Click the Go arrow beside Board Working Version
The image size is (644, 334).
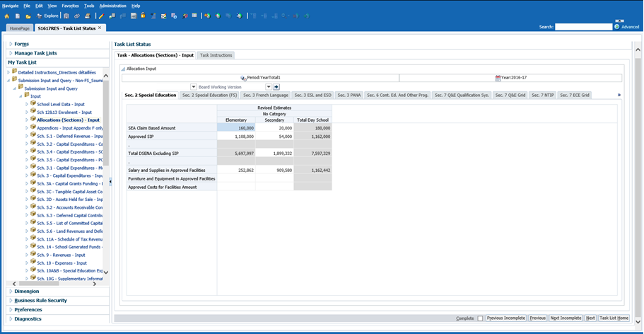click(276, 87)
